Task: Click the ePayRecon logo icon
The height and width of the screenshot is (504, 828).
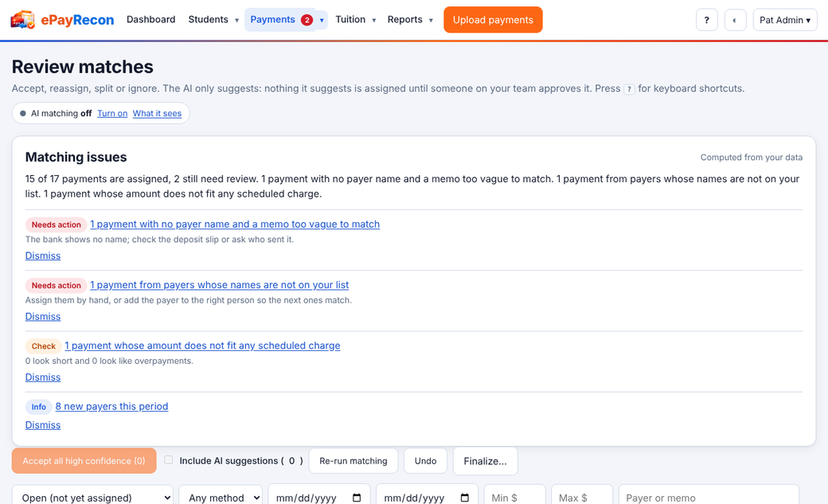Action: [x=23, y=20]
